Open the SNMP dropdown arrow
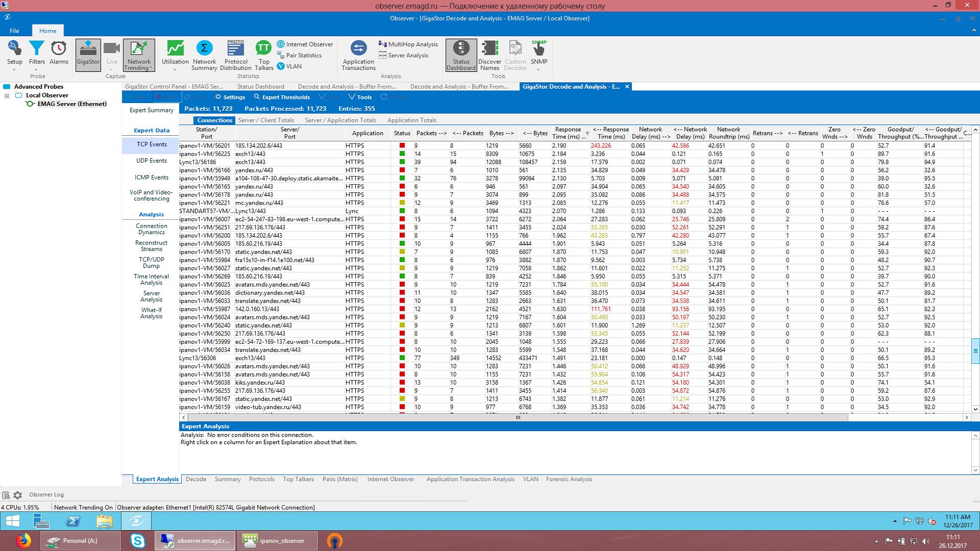This screenshot has height=551, width=980. pos(538,69)
